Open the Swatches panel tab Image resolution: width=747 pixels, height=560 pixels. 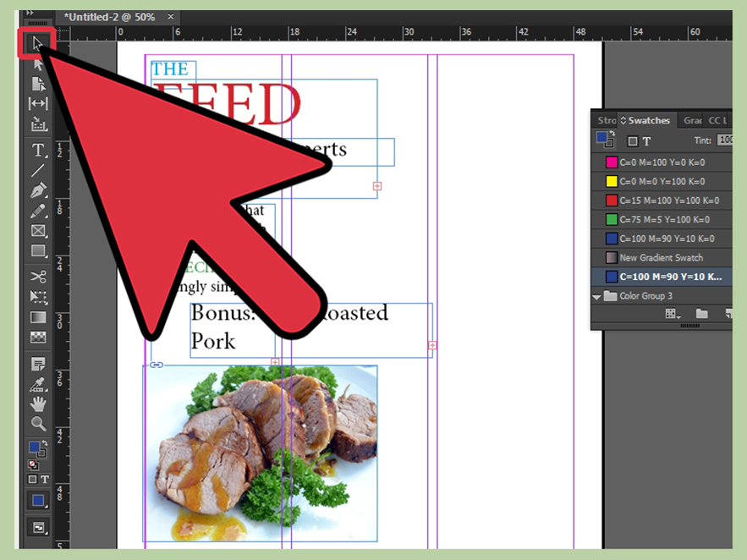coord(648,120)
